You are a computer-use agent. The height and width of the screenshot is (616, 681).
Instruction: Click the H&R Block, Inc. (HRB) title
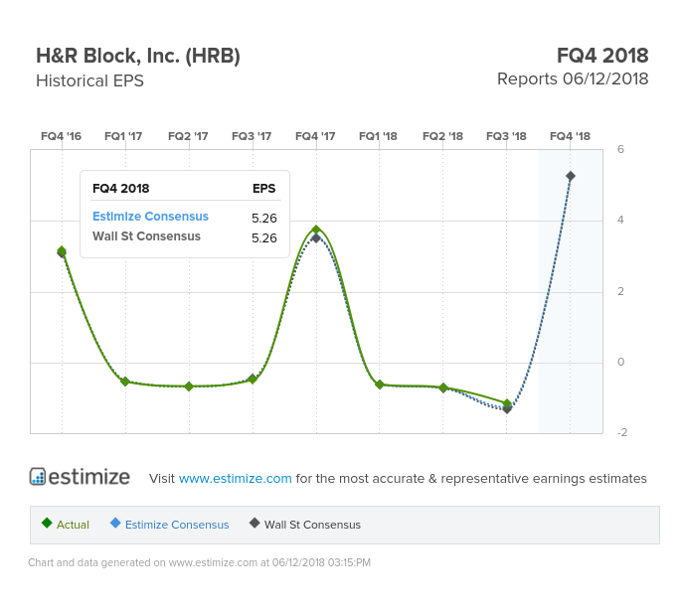coord(138,56)
